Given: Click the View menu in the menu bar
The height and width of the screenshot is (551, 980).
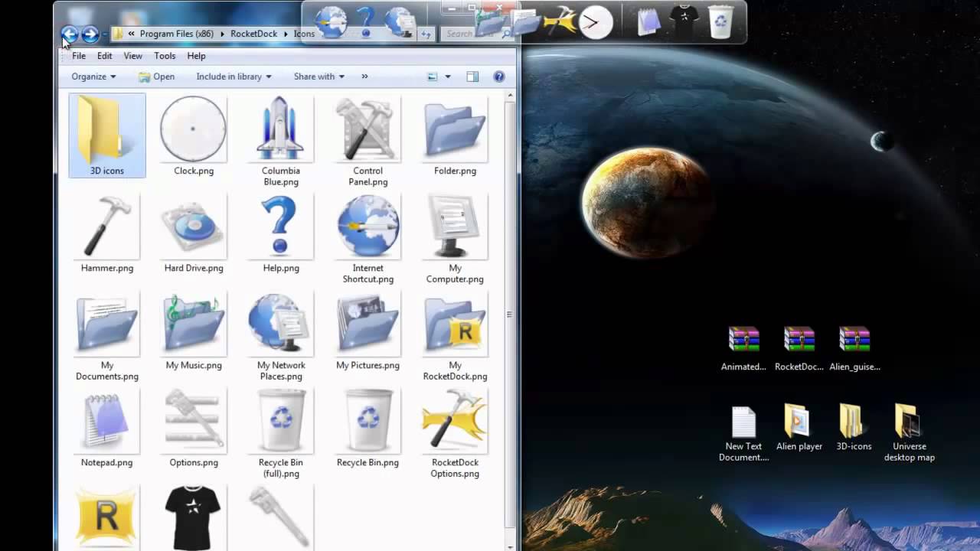Looking at the screenshot, I should click(132, 56).
